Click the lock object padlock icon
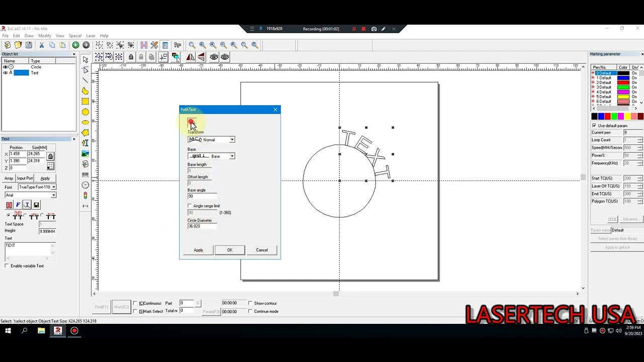 point(131,57)
